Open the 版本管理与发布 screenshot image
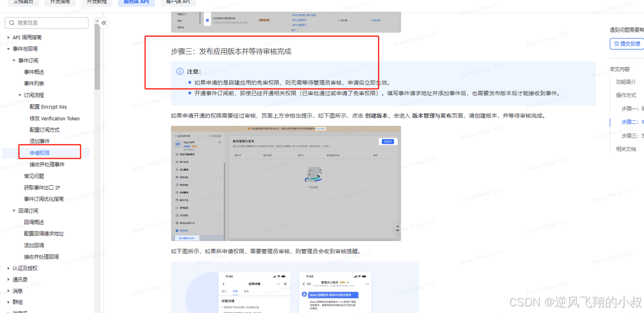Screen dimensions: 644x313 tap(286, 183)
